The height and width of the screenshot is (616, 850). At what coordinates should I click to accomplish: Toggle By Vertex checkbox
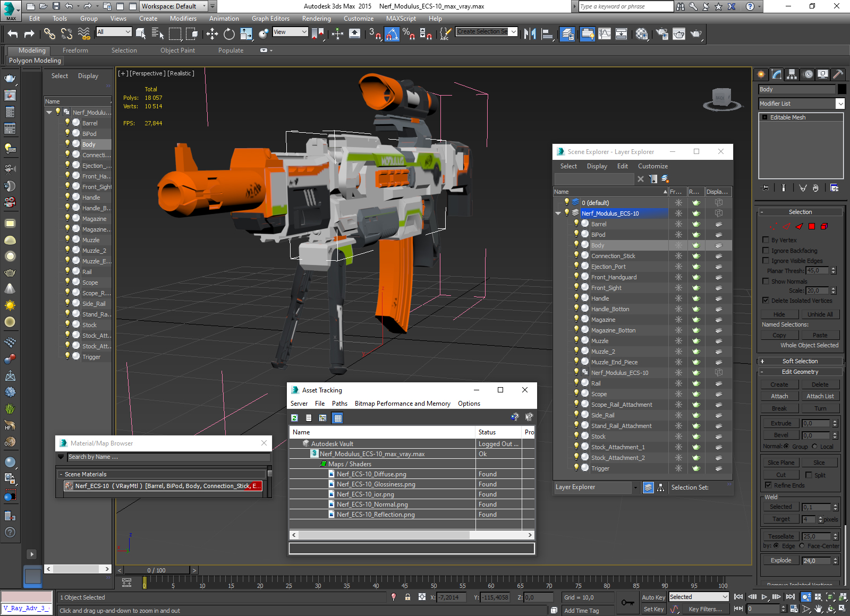pos(766,240)
